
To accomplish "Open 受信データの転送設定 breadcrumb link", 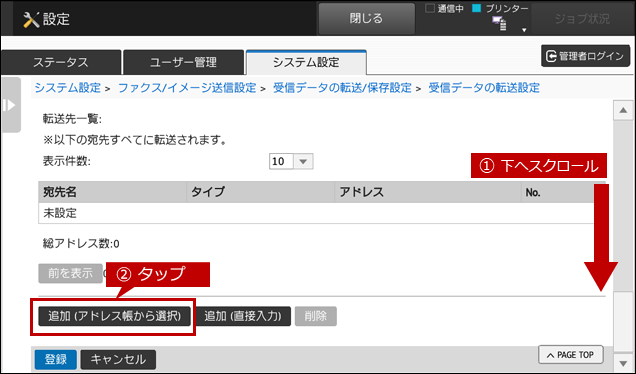I will point(484,88).
